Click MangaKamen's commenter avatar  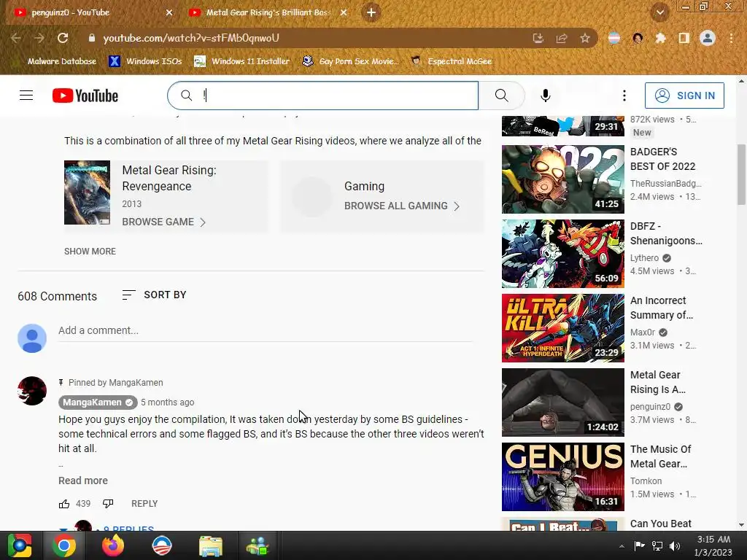coord(32,391)
